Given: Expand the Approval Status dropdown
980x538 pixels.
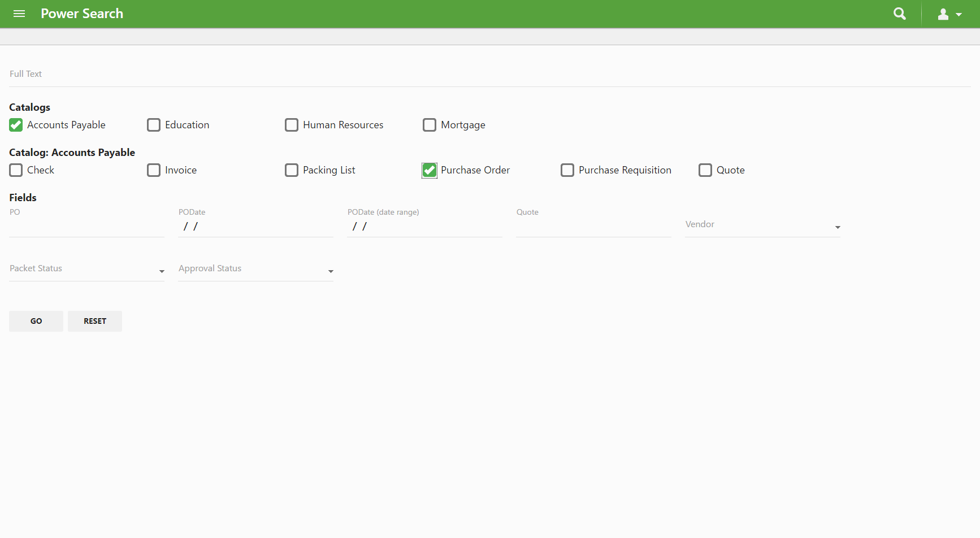Looking at the screenshot, I should [255, 269].
